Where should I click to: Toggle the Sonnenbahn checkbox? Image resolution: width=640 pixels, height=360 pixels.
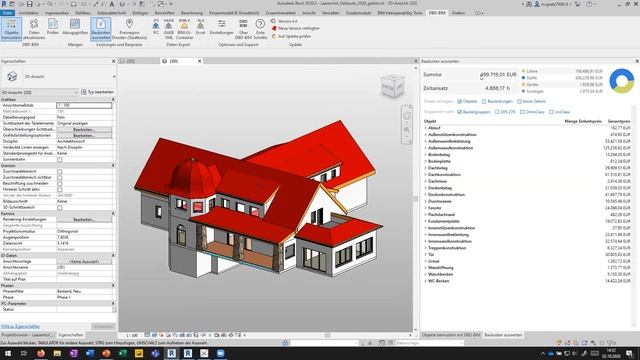point(60,159)
